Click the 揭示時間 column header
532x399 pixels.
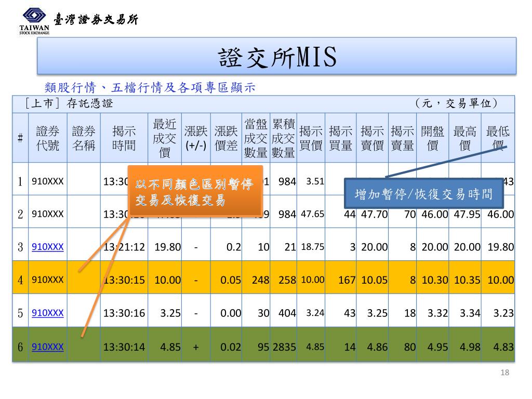[124, 138]
